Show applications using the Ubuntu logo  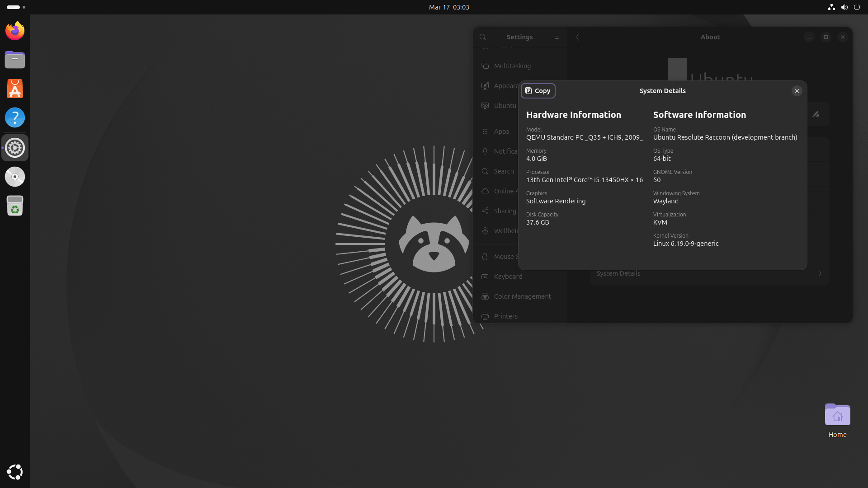(x=14, y=472)
